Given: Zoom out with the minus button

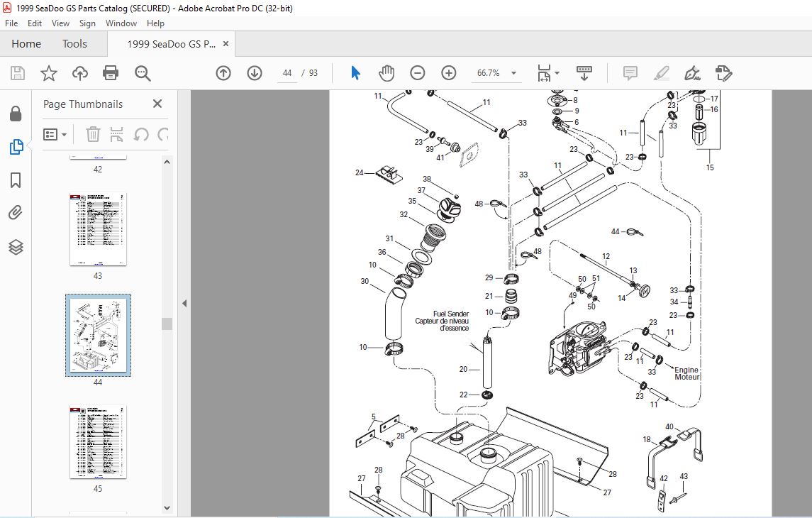Looking at the screenshot, I should point(418,73).
